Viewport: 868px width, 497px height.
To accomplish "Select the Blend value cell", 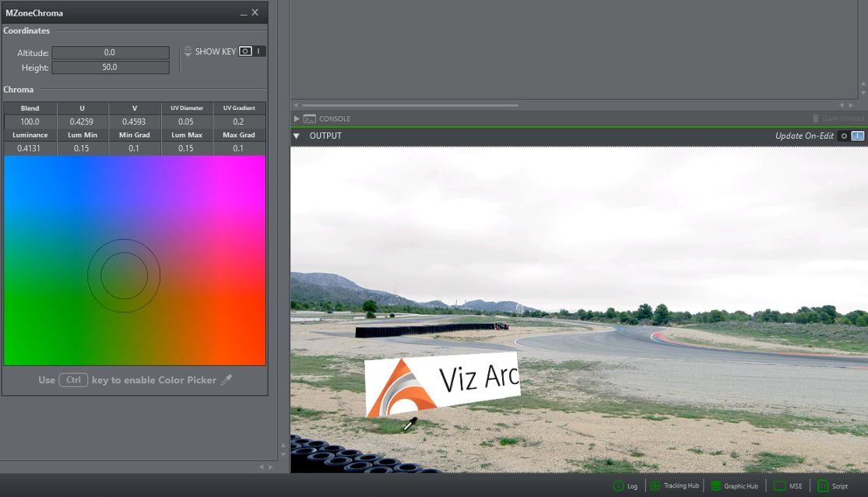I will click(x=30, y=122).
